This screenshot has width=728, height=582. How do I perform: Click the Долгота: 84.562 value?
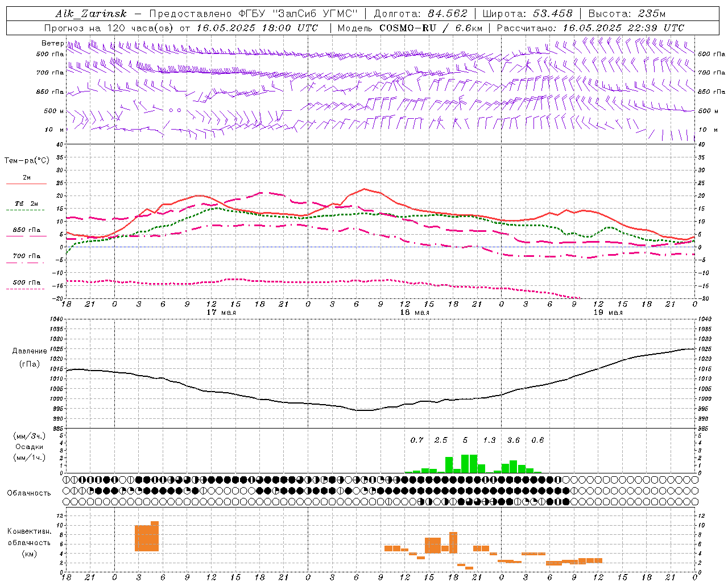pyautogui.click(x=421, y=14)
